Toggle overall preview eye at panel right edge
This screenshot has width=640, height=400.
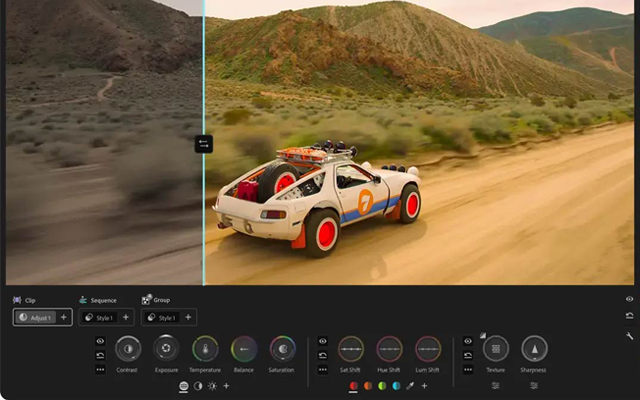point(629,299)
